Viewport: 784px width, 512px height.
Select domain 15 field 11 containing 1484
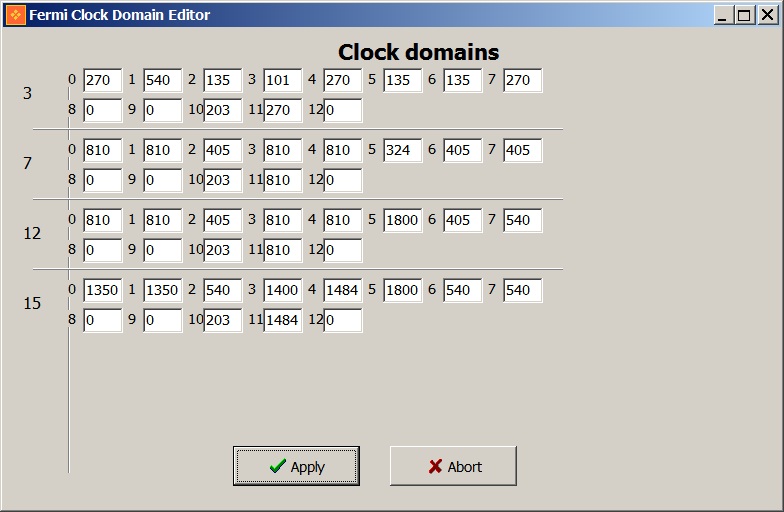[283, 321]
